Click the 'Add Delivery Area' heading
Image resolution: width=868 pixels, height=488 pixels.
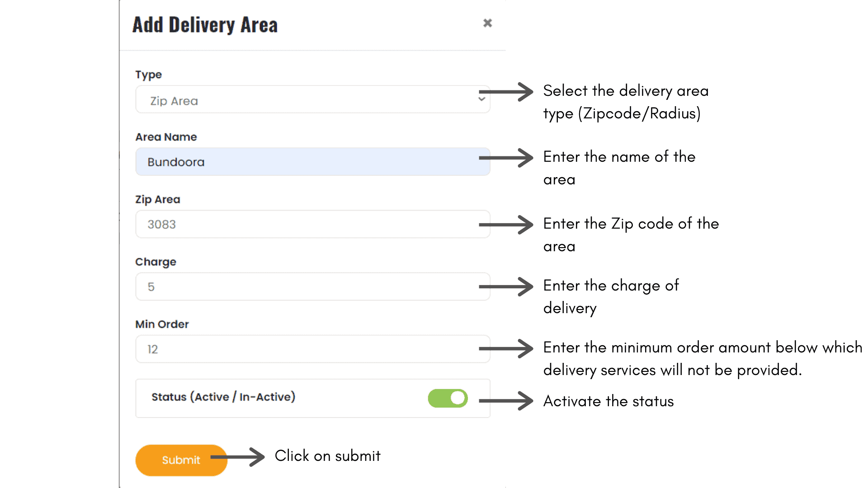pos(205,25)
